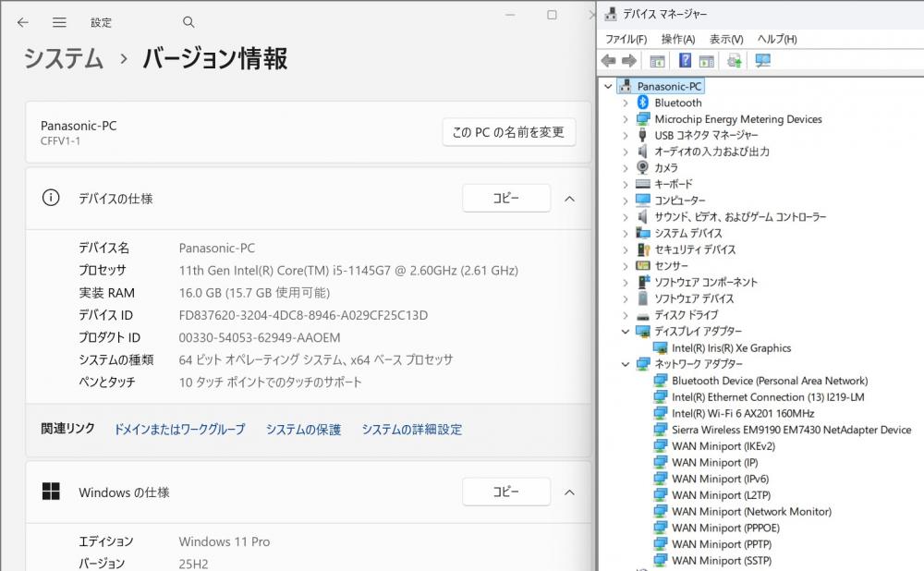Image resolution: width=924 pixels, height=571 pixels.
Task: Collapse the ディスプレイ アダプター category
Action: (626, 331)
